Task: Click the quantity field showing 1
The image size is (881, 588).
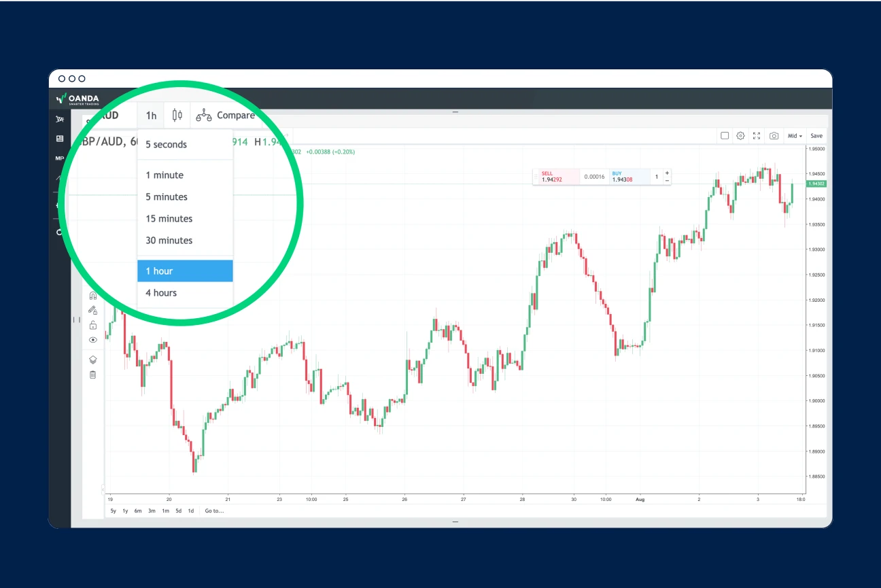Action: (657, 177)
